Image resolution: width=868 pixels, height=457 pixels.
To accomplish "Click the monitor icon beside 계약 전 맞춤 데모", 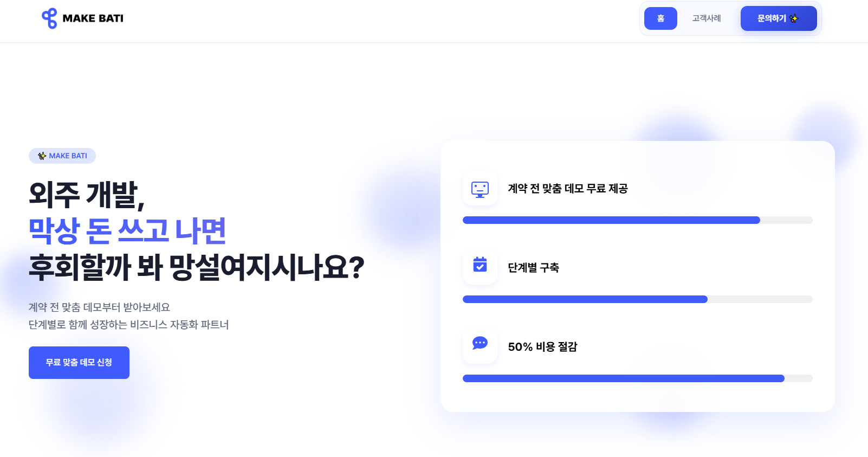I will point(480,189).
